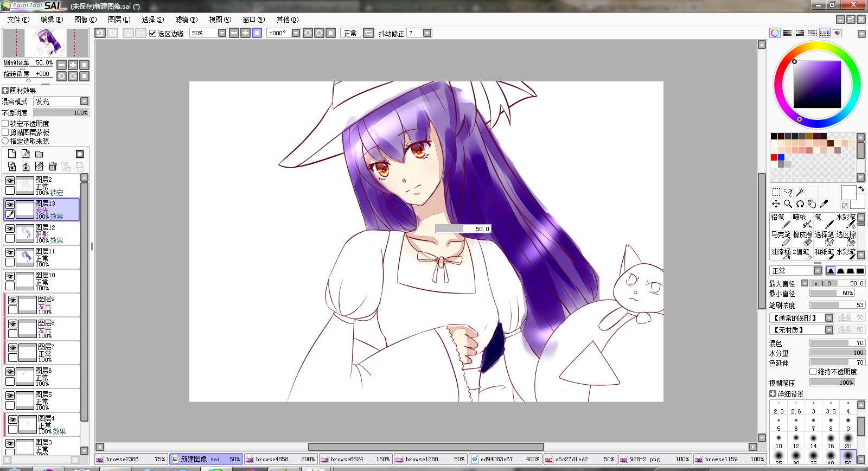Choose the 橡皮擦 eraser tool
The height and width of the screenshot is (471, 868).
[x=802, y=238]
